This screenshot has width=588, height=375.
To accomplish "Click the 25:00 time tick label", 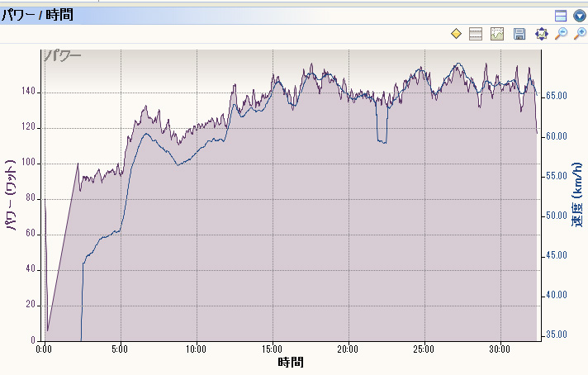I will coord(424,349).
